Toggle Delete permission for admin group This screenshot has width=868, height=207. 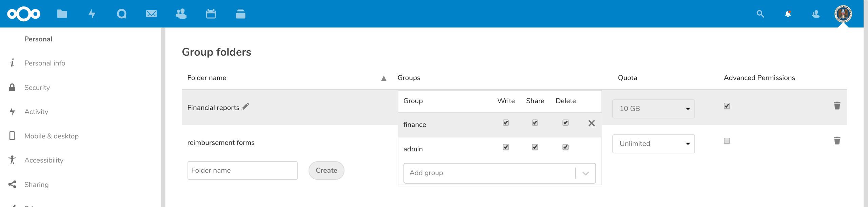[x=566, y=147]
